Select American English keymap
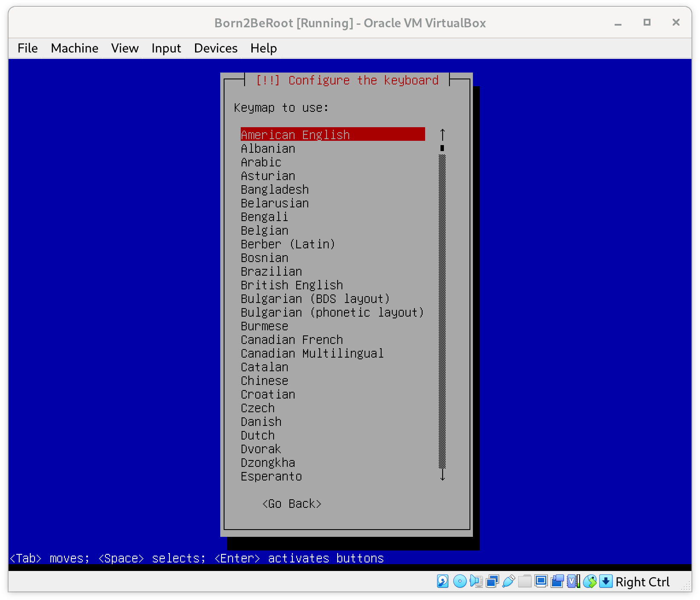Viewport: 700px width, 600px height. pos(332,134)
